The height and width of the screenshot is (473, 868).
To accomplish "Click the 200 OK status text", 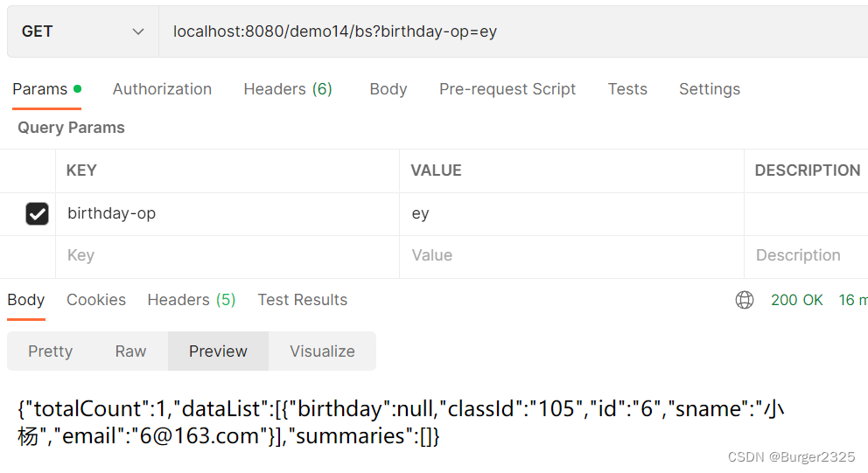I will pos(796,300).
